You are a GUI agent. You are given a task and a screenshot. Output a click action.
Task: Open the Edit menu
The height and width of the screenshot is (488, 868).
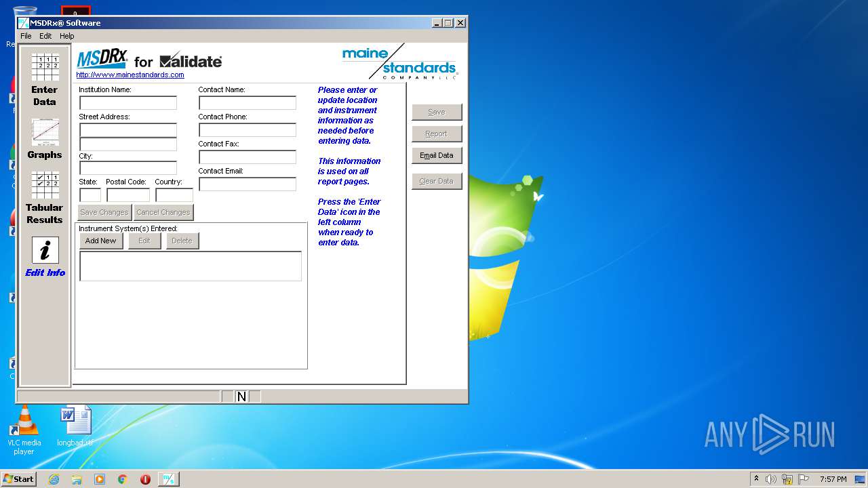(x=45, y=36)
